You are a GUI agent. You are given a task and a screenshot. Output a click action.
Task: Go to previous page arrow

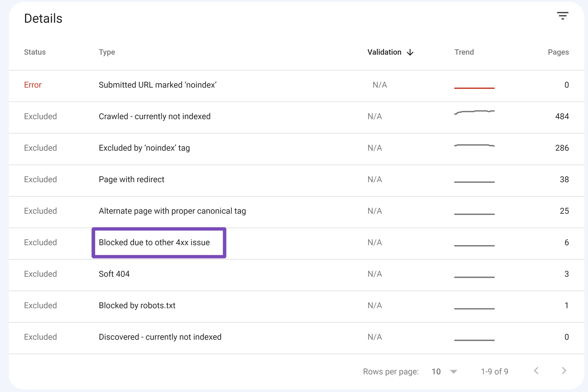[x=536, y=371]
